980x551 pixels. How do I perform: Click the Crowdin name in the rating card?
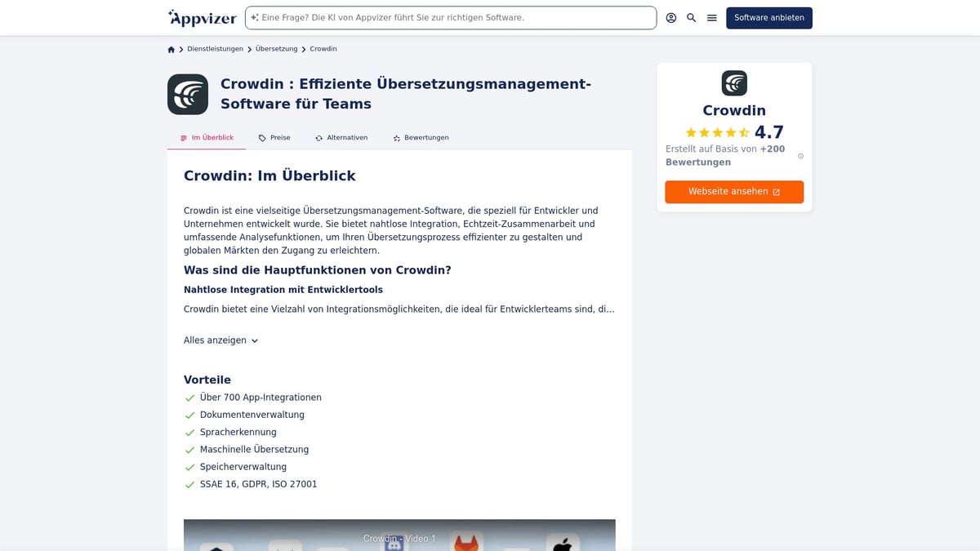[734, 110]
